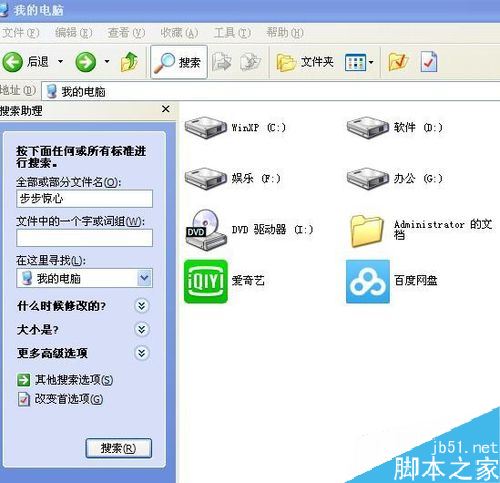Open the 工具(T) menu

point(232,33)
